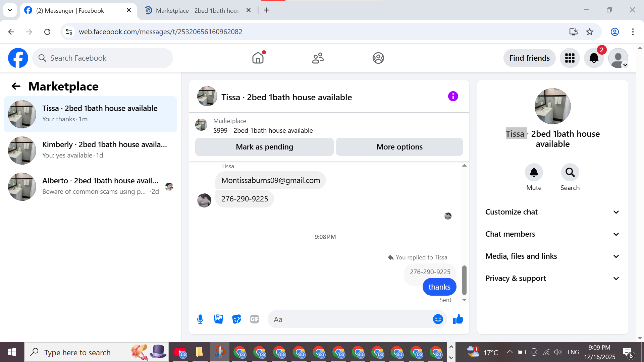
Task: Open the volume control in system tray
Action: [558, 352]
